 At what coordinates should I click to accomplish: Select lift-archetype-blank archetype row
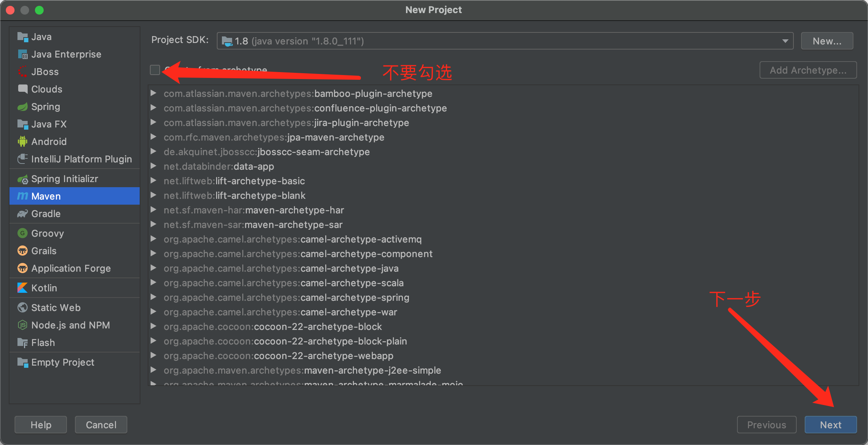click(503, 196)
